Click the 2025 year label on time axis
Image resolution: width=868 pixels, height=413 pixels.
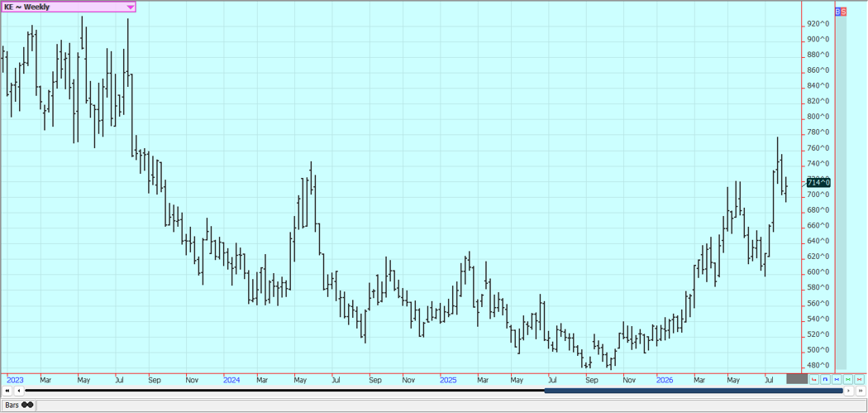(448, 380)
